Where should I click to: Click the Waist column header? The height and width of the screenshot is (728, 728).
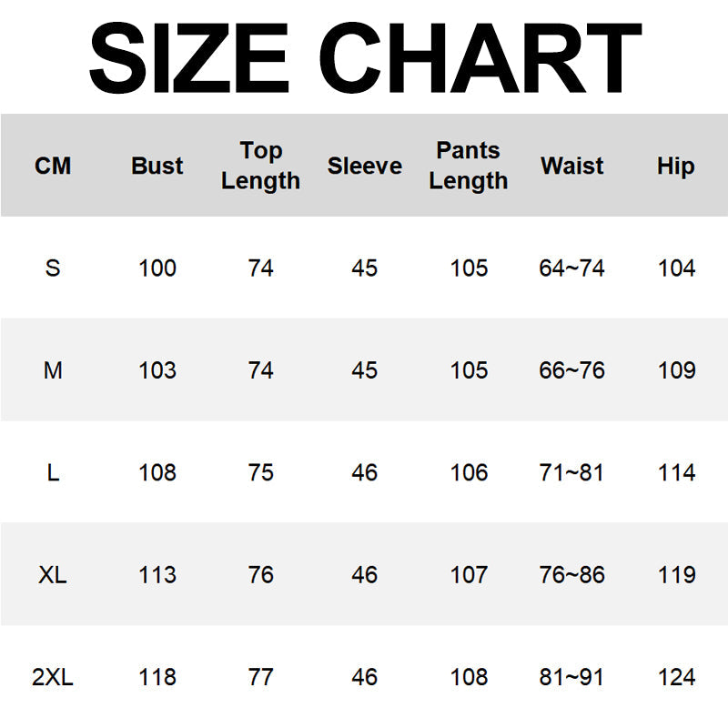571,167
